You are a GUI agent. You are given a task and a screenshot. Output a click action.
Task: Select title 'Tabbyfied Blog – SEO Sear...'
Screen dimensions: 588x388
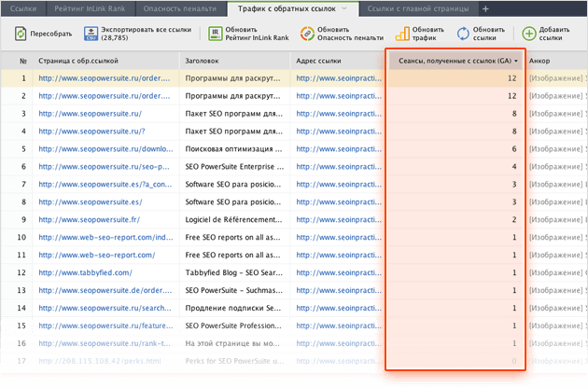(233, 272)
